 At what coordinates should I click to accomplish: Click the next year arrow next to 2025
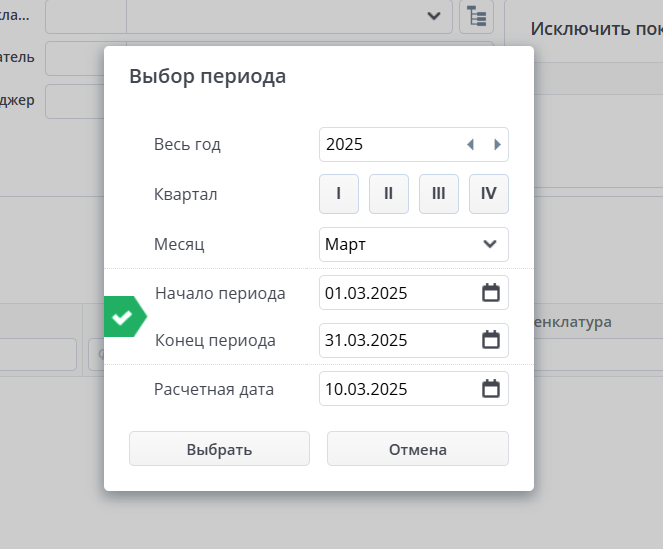click(x=497, y=144)
